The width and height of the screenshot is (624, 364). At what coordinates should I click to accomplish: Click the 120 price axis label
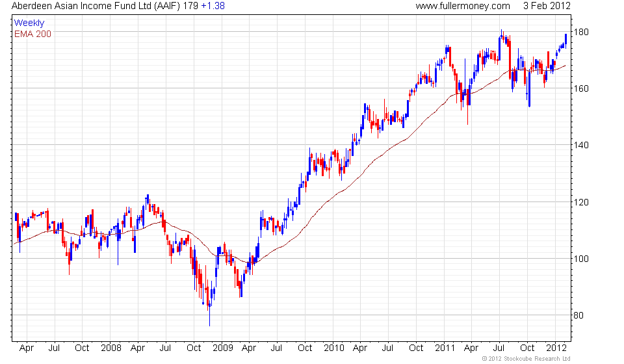tap(581, 202)
